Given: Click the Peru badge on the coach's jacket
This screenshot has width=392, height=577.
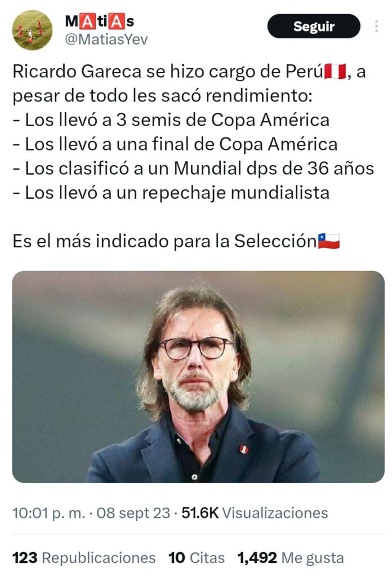Looking at the screenshot, I should [244, 449].
